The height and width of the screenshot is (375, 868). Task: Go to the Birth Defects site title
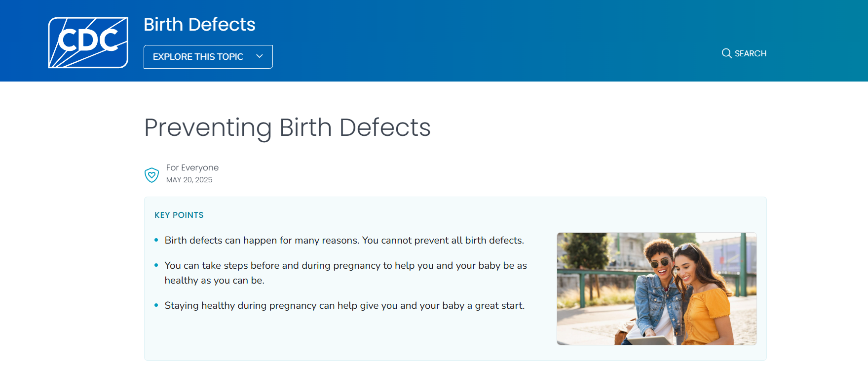(x=199, y=25)
